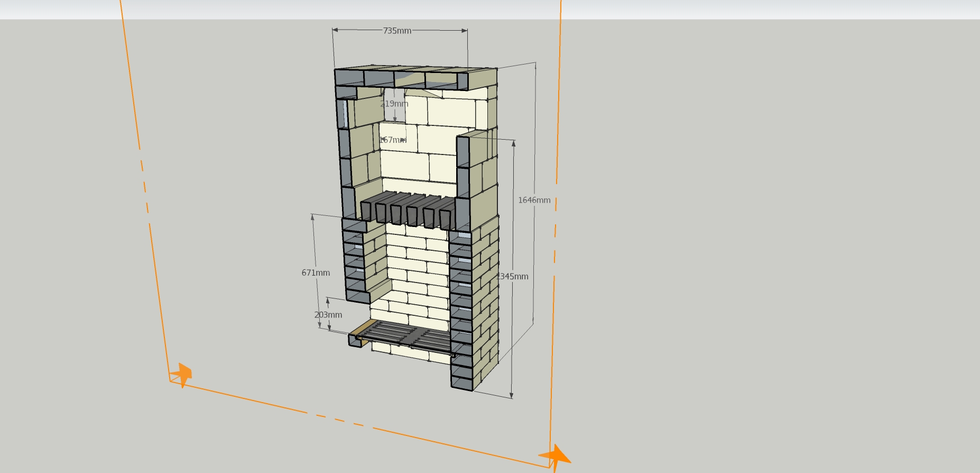Click the tan wooden beam beside the grate
The image size is (980, 473).
click(x=366, y=328)
